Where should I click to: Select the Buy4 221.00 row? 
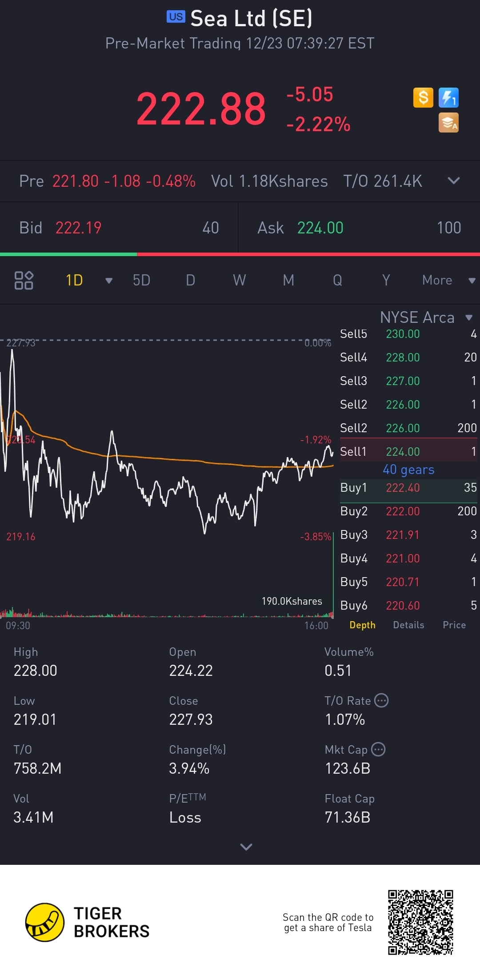[x=408, y=558]
